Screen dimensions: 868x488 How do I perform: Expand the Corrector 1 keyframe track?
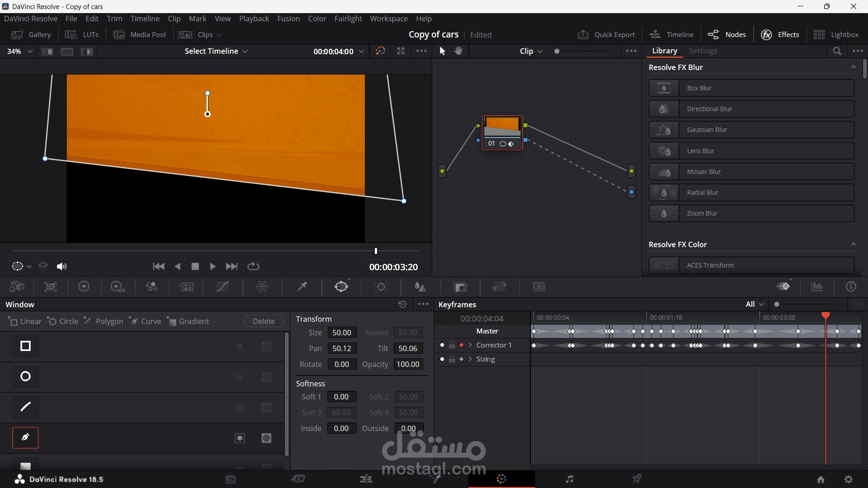click(x=470, y=345)
